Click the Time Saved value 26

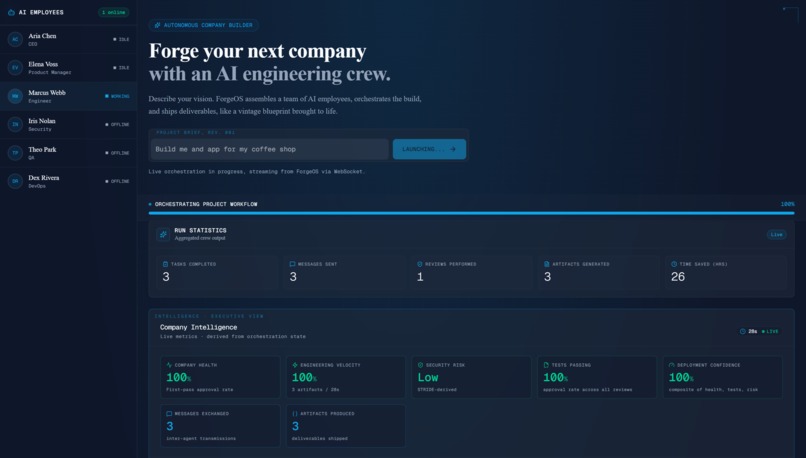(677, 277)
